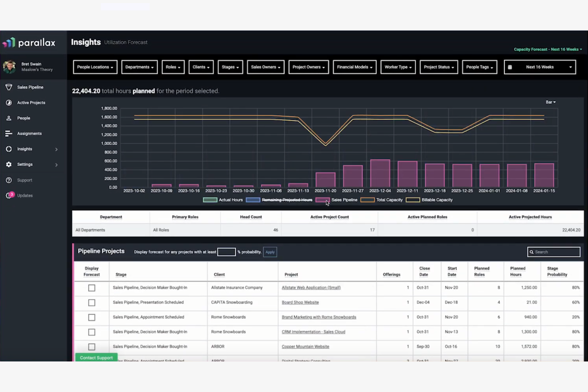Viewport: 588px width, 392px height.
Task: Click the Contact Support button
Action: (x=96, y=357)
